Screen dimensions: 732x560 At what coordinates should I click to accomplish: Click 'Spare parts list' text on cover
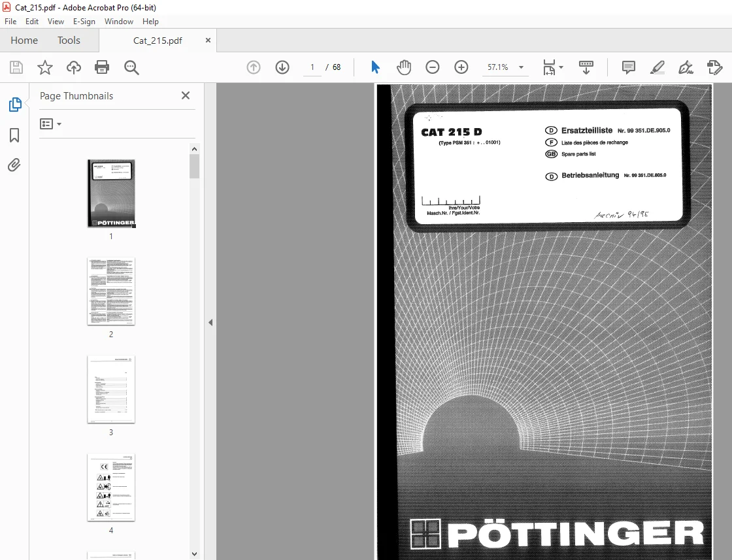578,154
